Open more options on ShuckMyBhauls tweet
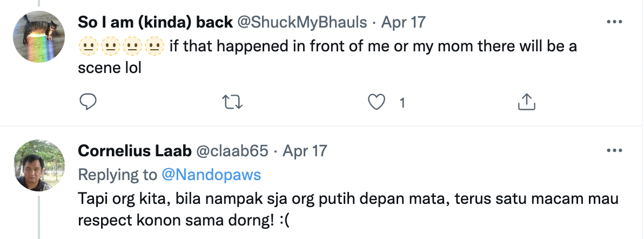This screenshot has height=239, width=644. click(x=615, y=22)
